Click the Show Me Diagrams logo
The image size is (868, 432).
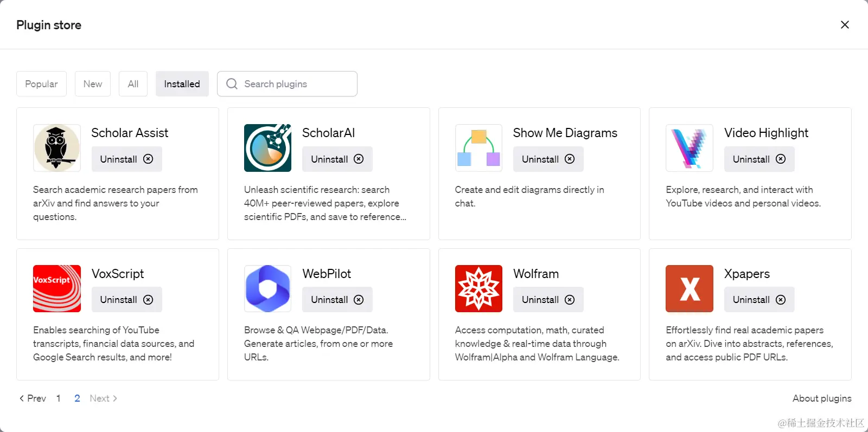478,148
